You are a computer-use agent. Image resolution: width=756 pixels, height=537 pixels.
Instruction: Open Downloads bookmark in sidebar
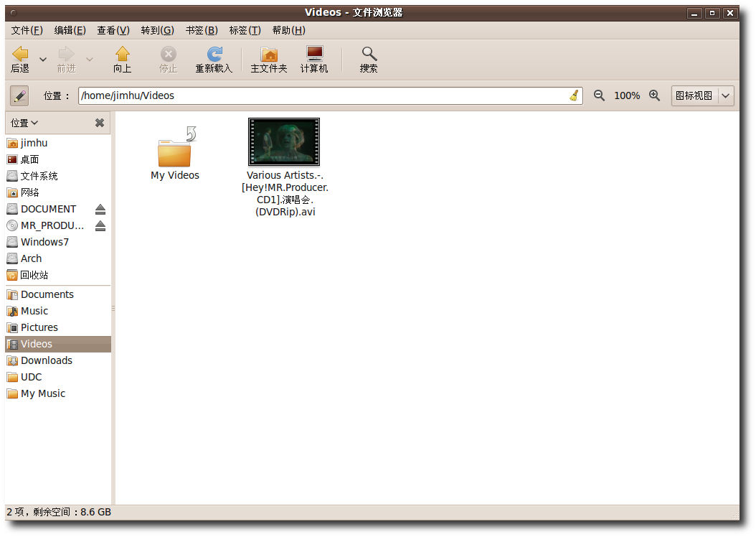[58, 360]
